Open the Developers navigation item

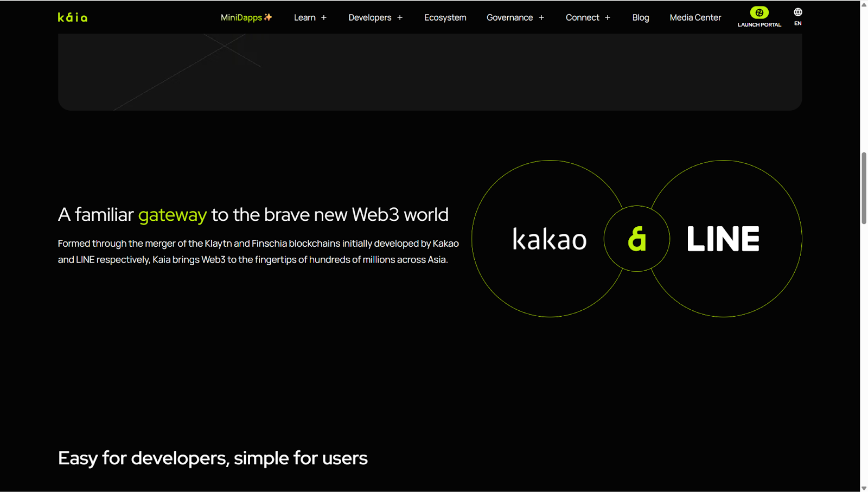370,17
